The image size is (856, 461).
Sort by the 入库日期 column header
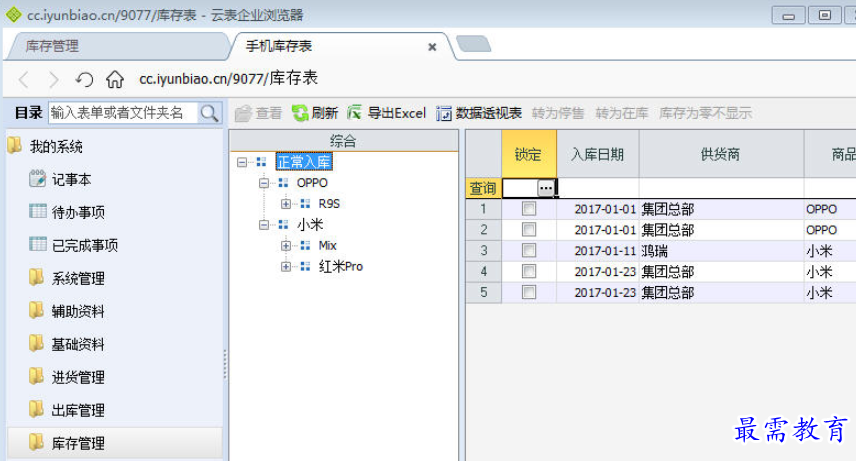click(x=598, y=154)
